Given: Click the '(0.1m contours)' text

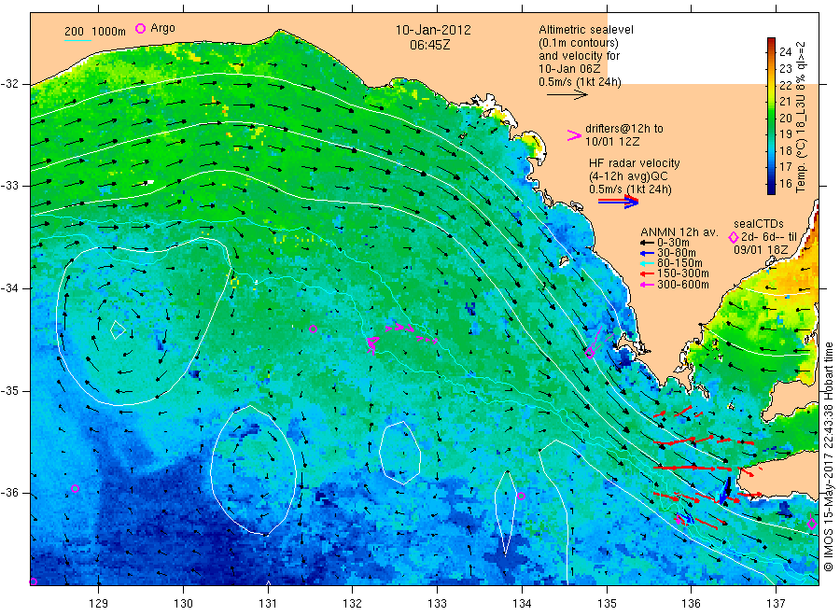Looking at the screenshot, I should [579, 43].
